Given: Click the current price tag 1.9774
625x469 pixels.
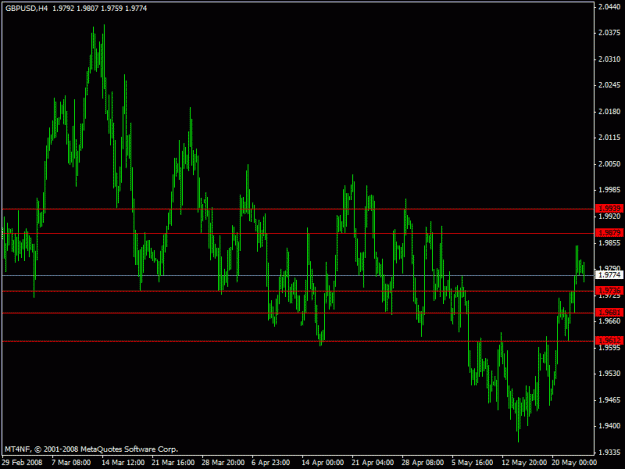Looking at the screenshot, I should click(x=609, y=275).
